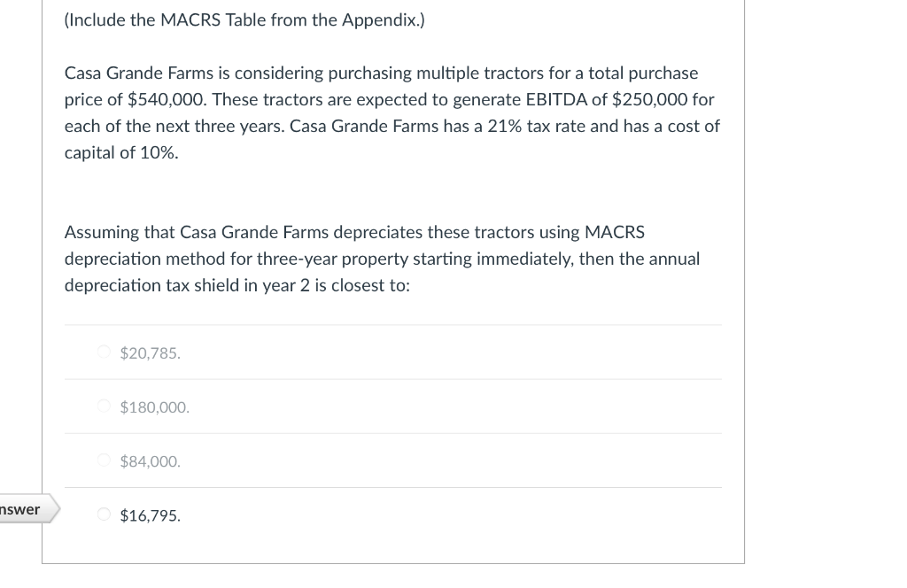Screen dimensions: 907x588
Task: Select the $180,000 radio button
Action: pos(104,406)
